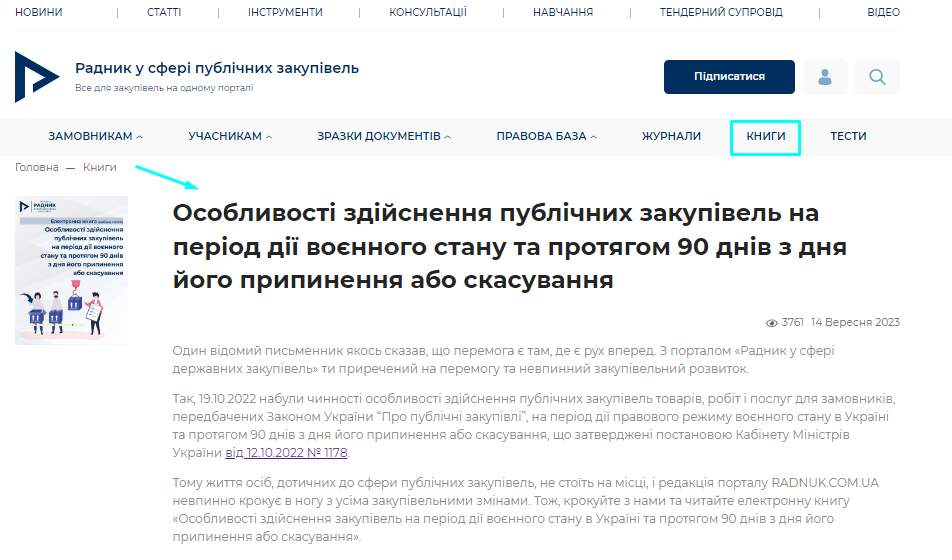952x560 pixels.
Task: Select КОНСУЛЬТАЦІЇ in the top bar
Action: (428, 12)
